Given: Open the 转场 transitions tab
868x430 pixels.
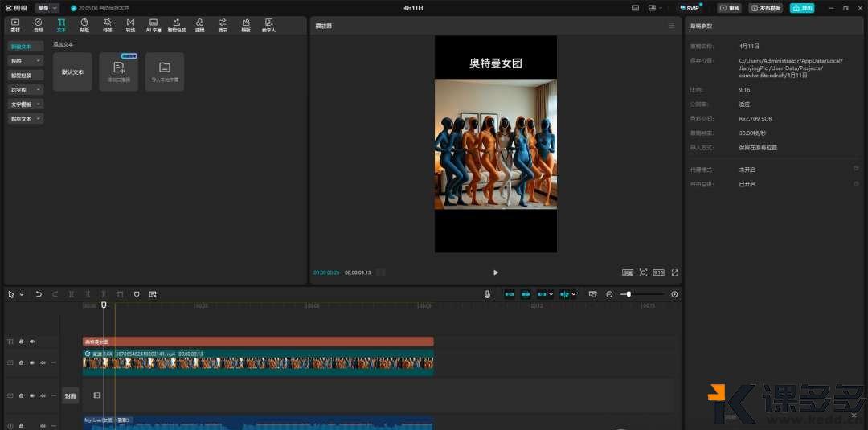Looking at the screenshot, I should (x=130, y=25).
